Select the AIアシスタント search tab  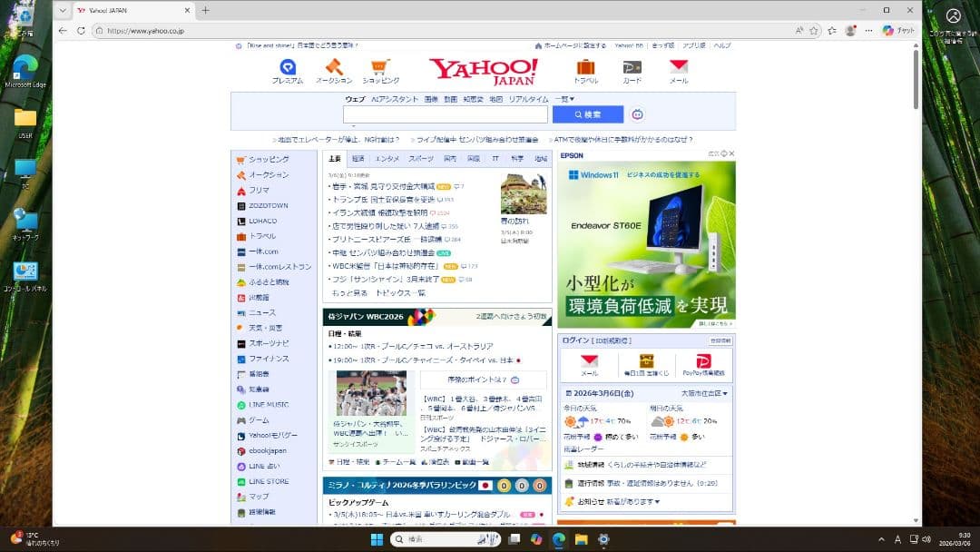[x=395, y=99]
